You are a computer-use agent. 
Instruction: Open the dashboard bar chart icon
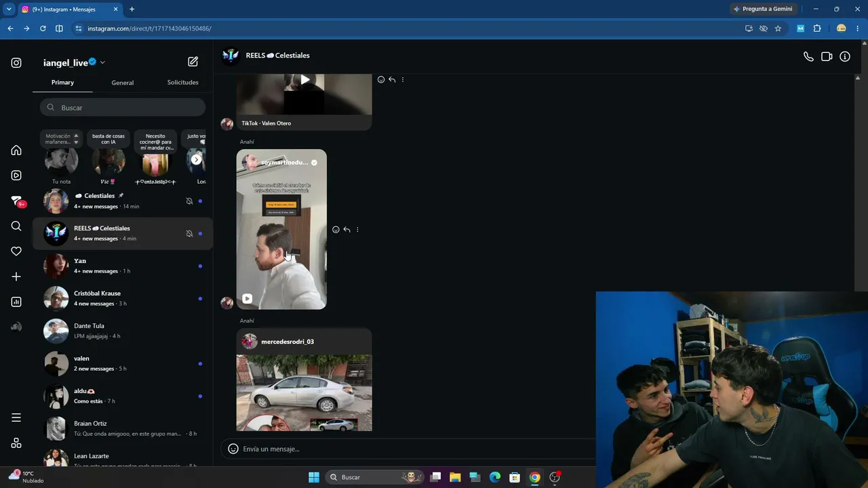click(16, 302)
